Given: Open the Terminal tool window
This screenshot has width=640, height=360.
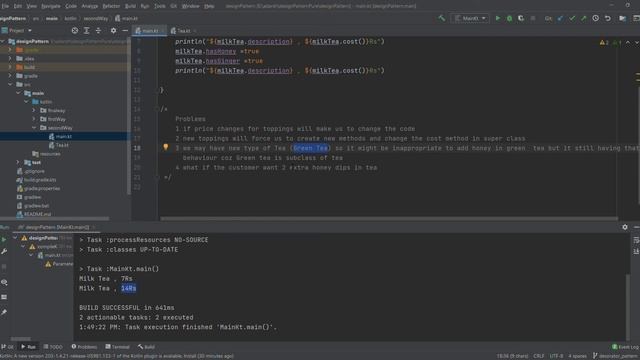Looking at the screenshot, I should tap(117, 347).
